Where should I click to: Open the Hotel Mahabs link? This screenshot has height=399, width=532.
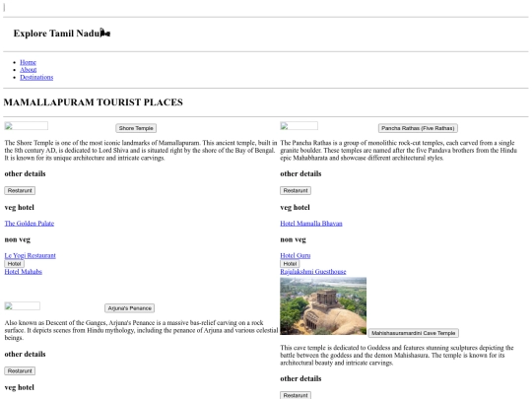click(x=23, y=272)
